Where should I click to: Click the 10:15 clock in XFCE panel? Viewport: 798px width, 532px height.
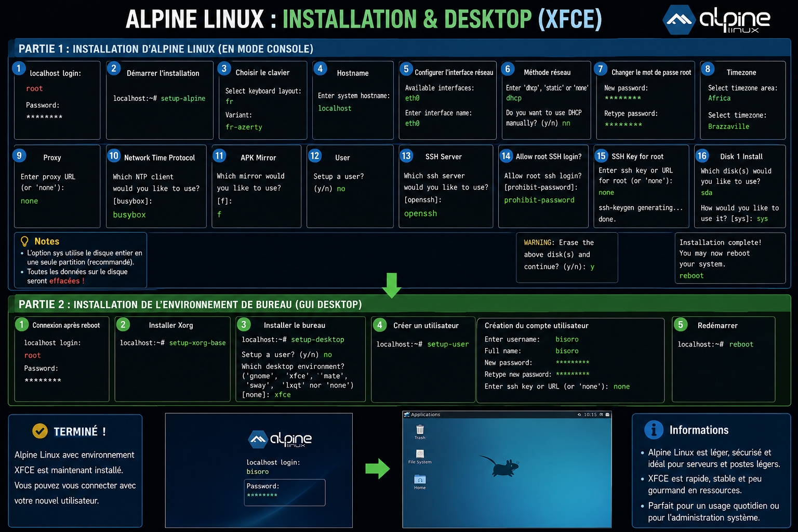tap(590, 415)
